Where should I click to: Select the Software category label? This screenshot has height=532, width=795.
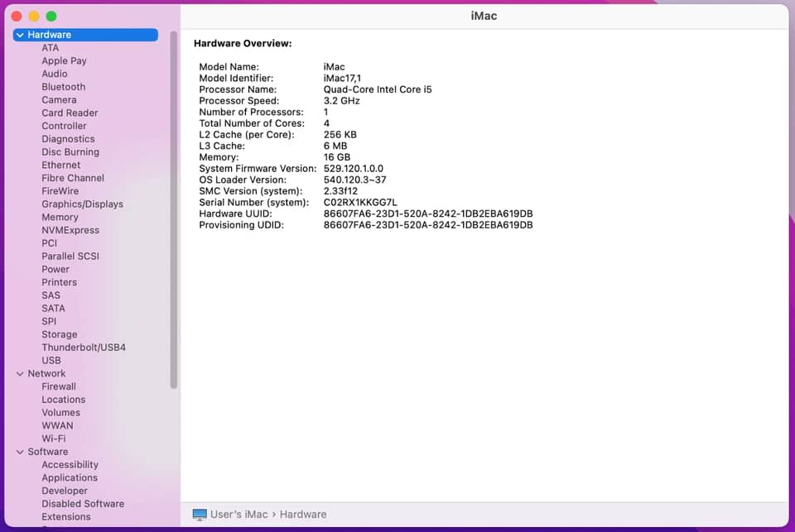point(48,452)
